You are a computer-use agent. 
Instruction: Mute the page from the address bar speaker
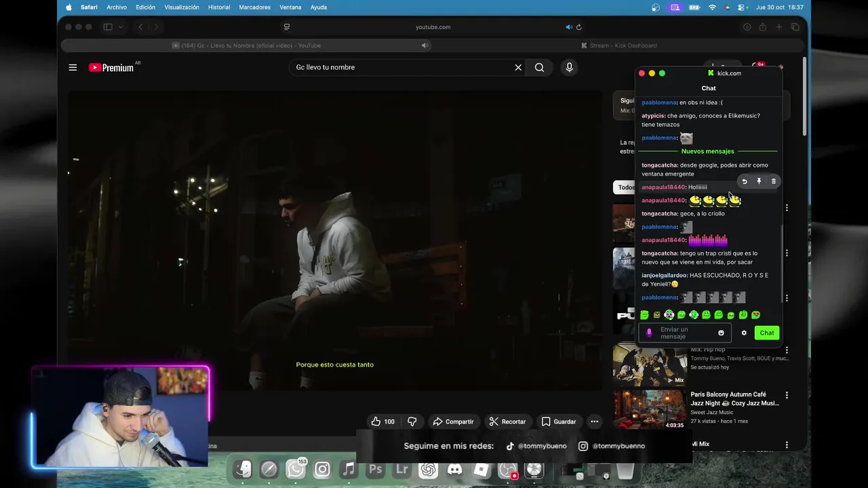coord(569,27)
